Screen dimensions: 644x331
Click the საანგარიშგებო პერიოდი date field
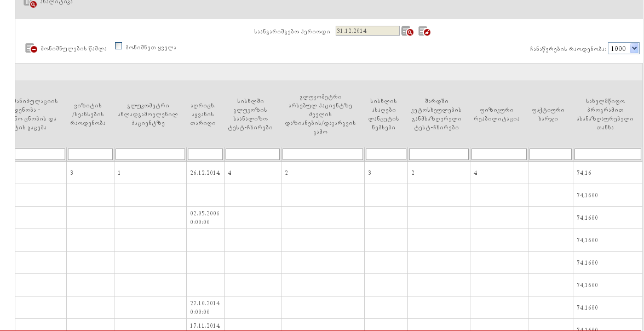pos(367,31)
